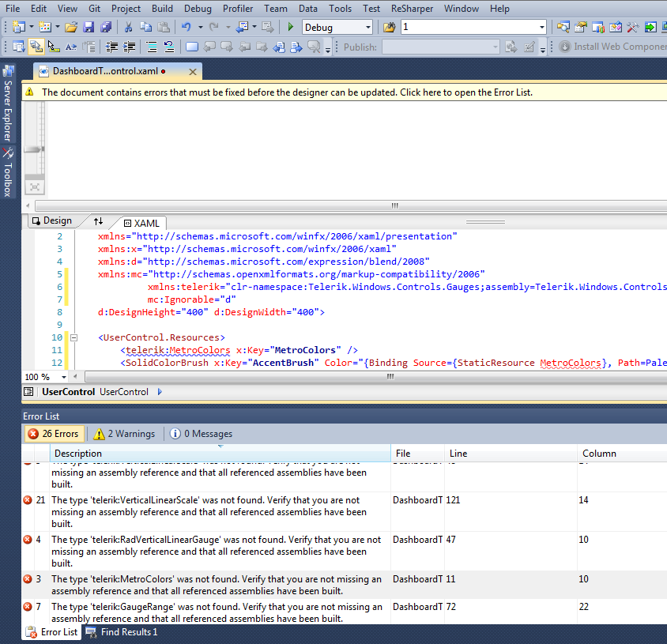This screenshot has height=644, width=667.
Task: Click the swap panes arrows icon
Action: click(x=98, y=221)
